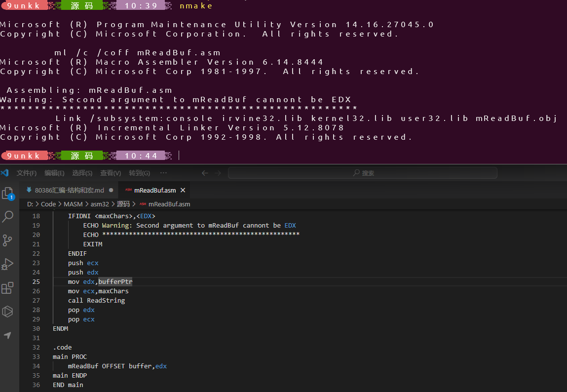The image size is (567, 392).
Task: Close the mReadBuf.asm tab
Action: (x=183, y=190)
